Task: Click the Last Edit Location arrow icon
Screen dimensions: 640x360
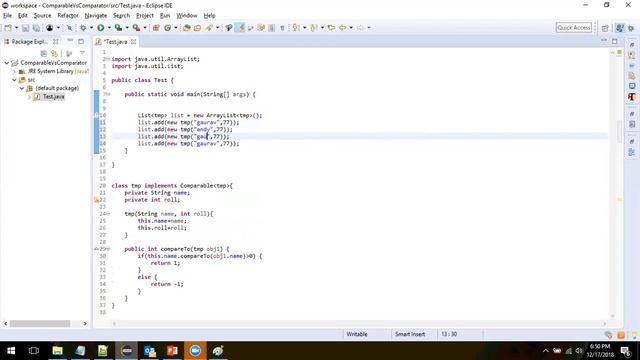Action: click(331, 28)
